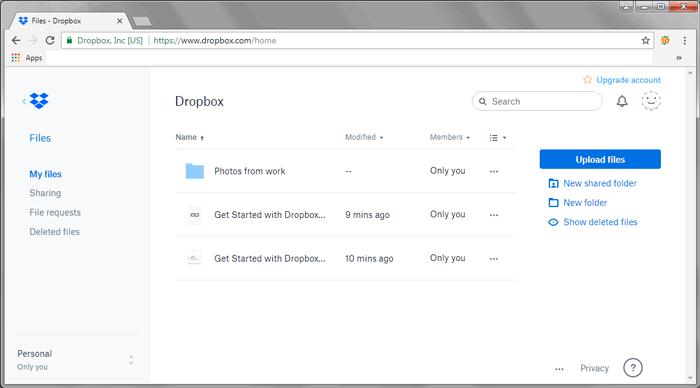Click Show deleted files link
The height and width of the screenshot is (388, 700).
coord(600,222)
